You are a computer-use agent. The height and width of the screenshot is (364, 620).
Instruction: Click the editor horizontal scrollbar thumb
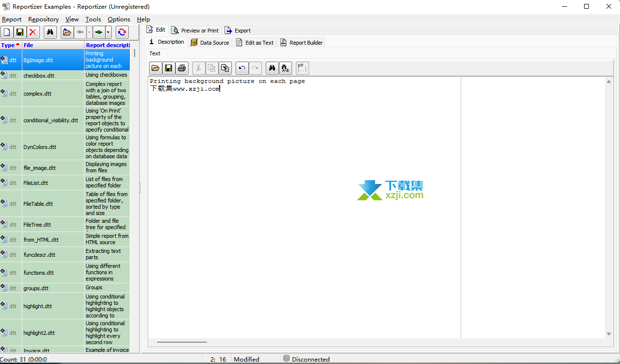pos(182,342)
